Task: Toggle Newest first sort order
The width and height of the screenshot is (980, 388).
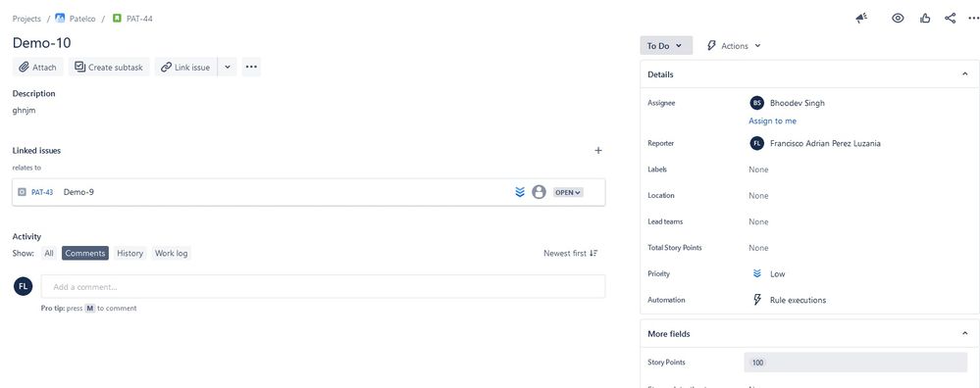Action: pos(571,253)
